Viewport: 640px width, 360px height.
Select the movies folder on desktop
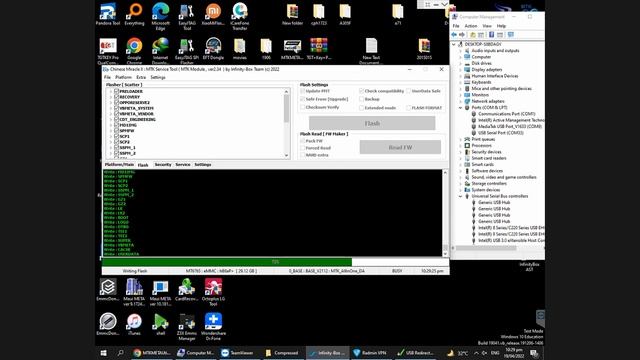coord(240,49)
